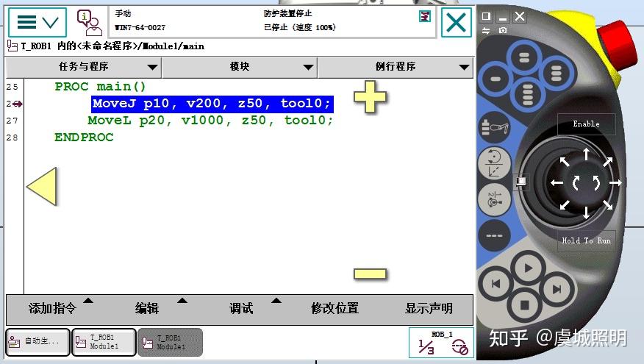This screenshot has height=364, width=644.
Task: Push joystick right arrow
Action: pos(615,183)
